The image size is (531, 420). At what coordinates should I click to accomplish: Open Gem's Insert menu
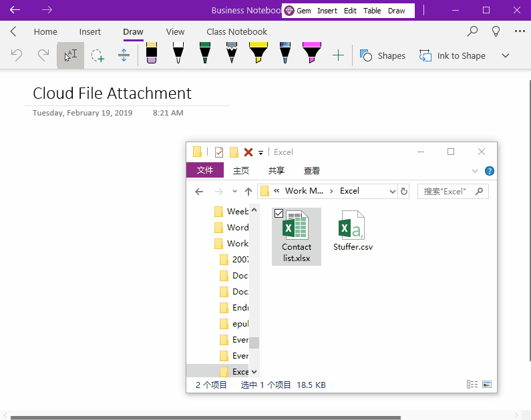click(327, 11)
